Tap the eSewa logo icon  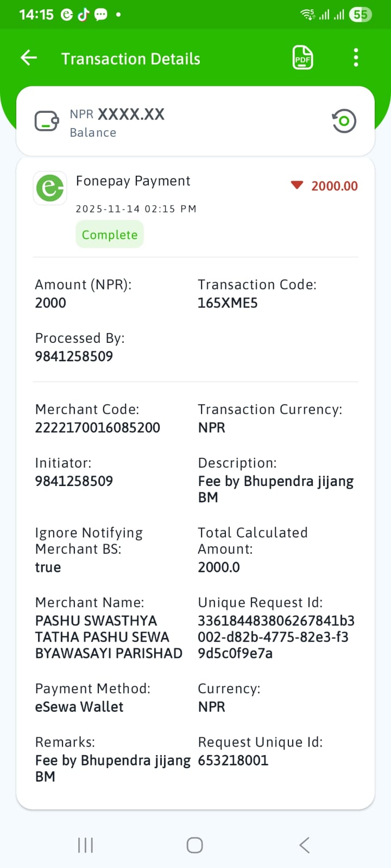(x=50, y=188)
